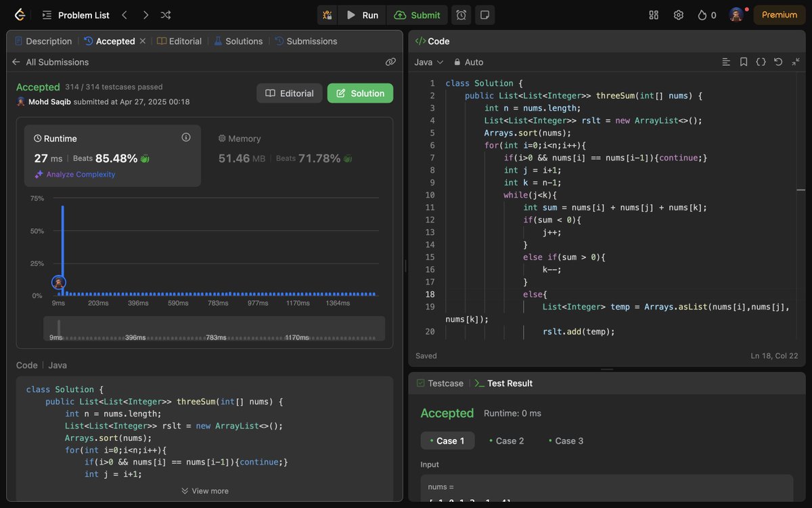This screenshot has width=812, height=508.
Task: Open the notes sticky icon
Action: tap(484, 15)
